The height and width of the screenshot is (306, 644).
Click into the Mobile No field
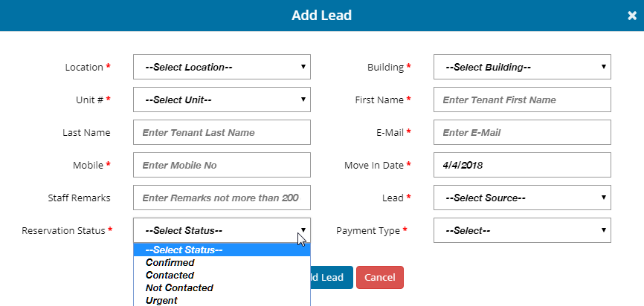[x=222, y=165]
